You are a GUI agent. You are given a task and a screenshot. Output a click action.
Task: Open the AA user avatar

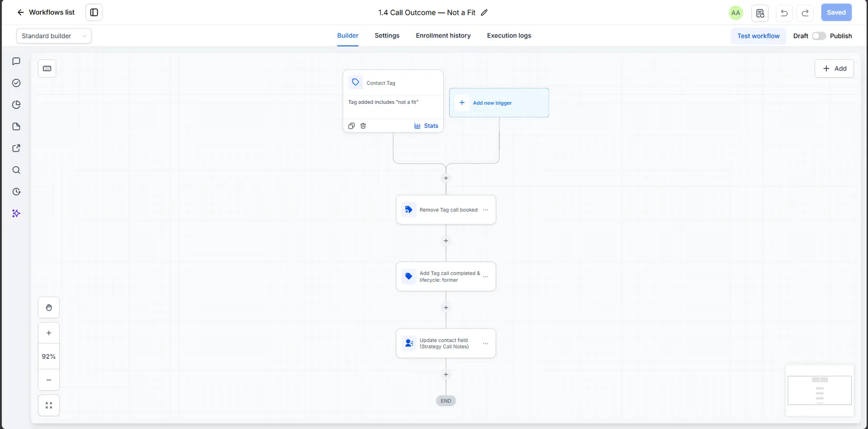click(x=736, y=12)
